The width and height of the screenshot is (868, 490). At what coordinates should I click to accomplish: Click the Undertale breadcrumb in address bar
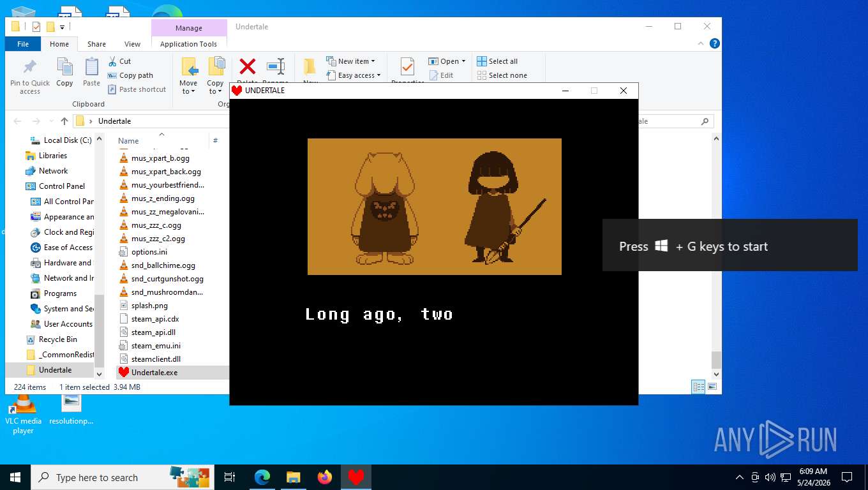tap(114, 121)
